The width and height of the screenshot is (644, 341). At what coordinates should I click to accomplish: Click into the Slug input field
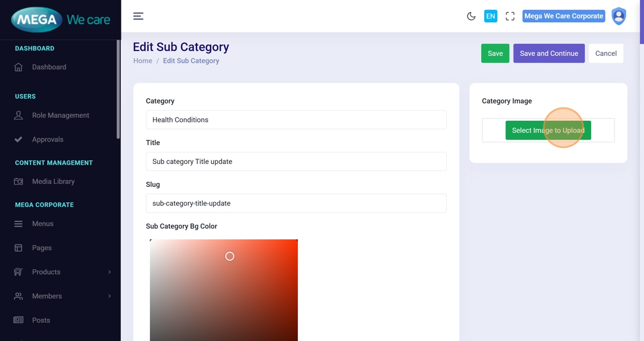point(296,204)
